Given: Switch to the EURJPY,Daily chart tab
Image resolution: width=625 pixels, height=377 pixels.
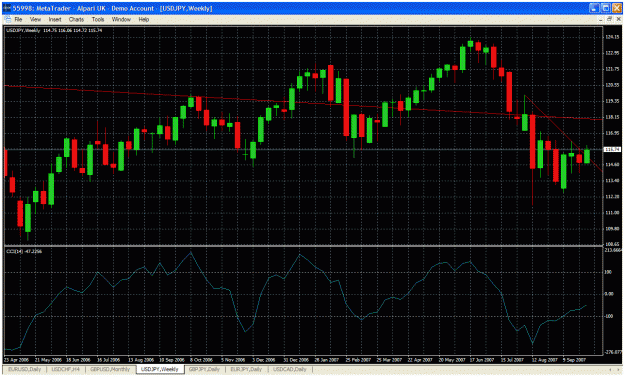Looking at the screenshot, I should click(x=246, y=369).
